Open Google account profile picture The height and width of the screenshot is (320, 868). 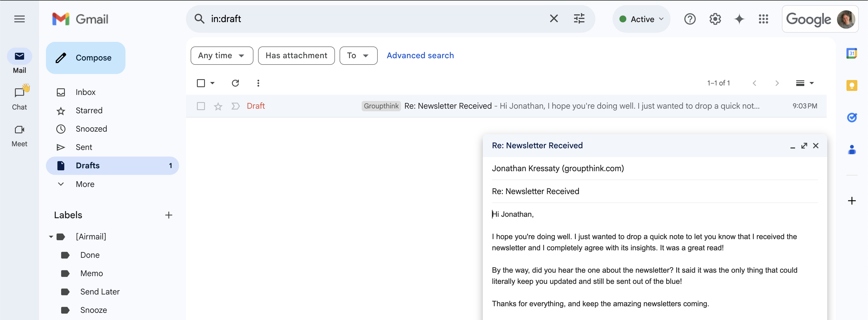(846, 19)
